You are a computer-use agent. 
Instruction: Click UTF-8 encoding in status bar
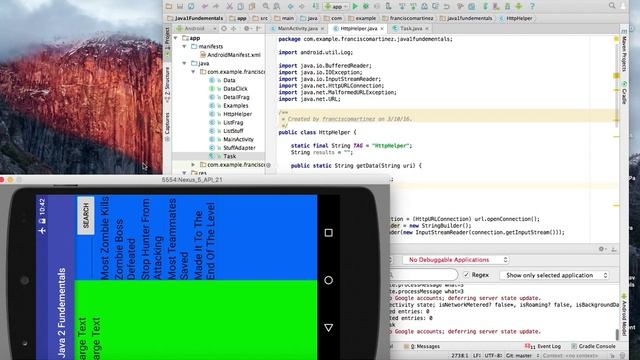493,356
